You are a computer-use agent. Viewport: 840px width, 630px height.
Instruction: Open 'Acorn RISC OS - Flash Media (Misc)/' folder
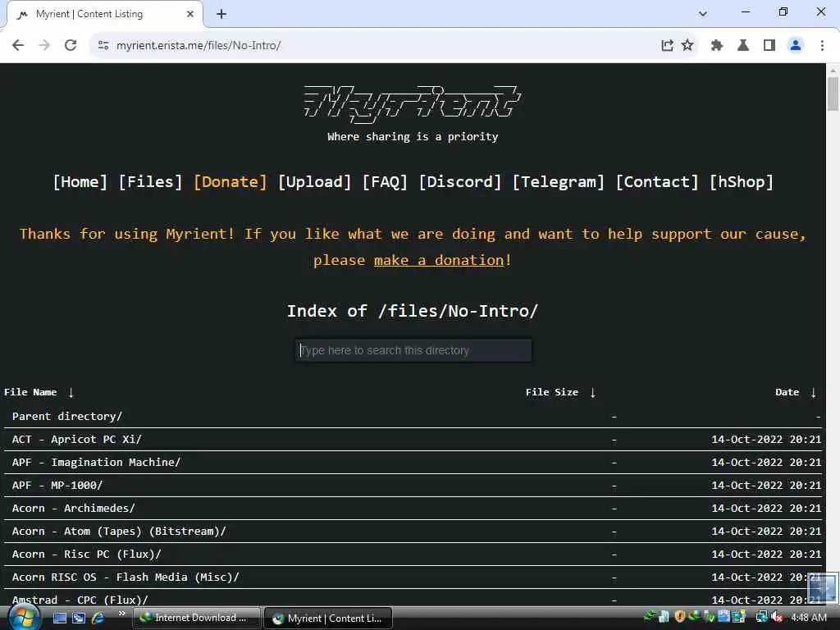click(126, 577)
